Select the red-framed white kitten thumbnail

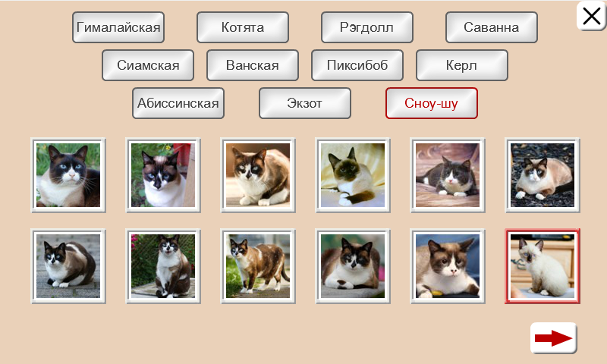pos(543,266)
